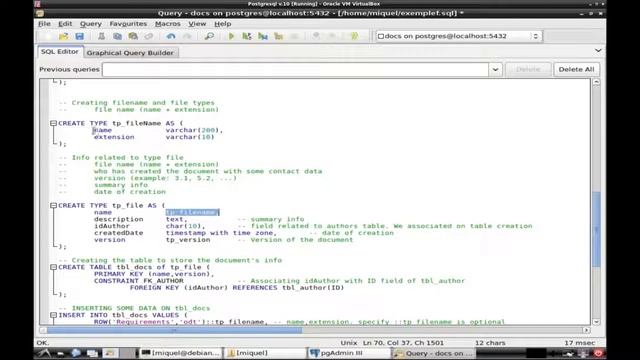640x360 pixels.
Task: Collapse CREATE TABLE tbl_docs fold marker
Action: (x=53, y=267)
